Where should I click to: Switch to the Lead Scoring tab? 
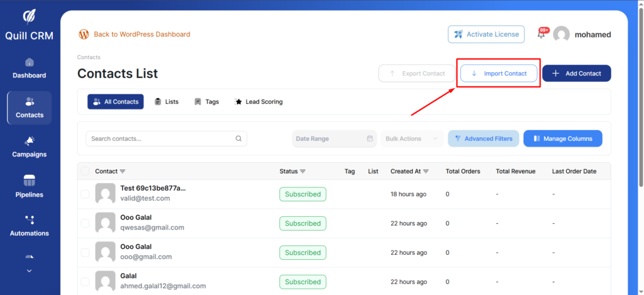(258, 102)
